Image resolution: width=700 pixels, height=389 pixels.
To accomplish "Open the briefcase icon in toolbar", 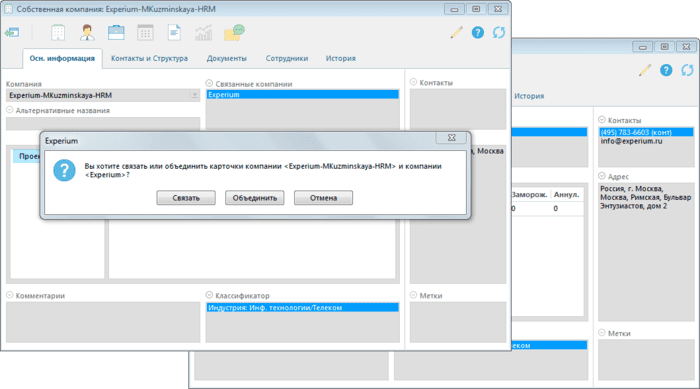I will tap(116, 33).
